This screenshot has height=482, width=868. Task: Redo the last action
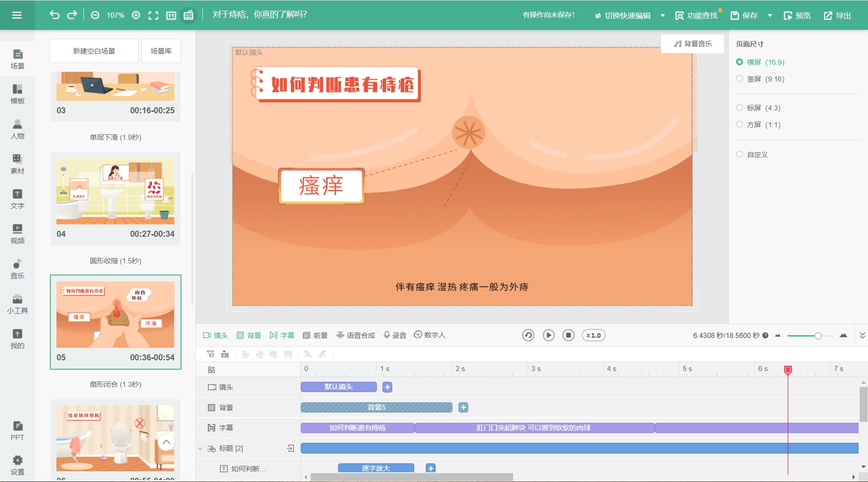pyautogui.click(x=72, y=15)
